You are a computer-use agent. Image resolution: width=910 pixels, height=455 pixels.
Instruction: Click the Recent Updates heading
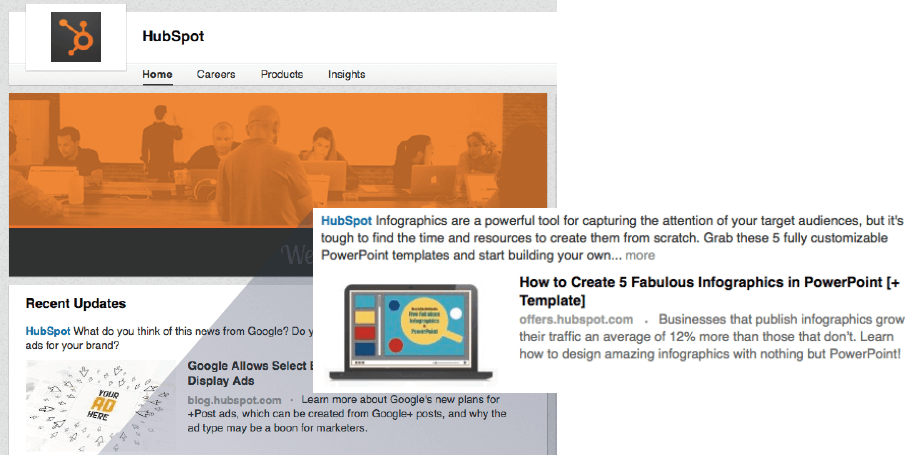pyautogui.click(x=76, y=303)
